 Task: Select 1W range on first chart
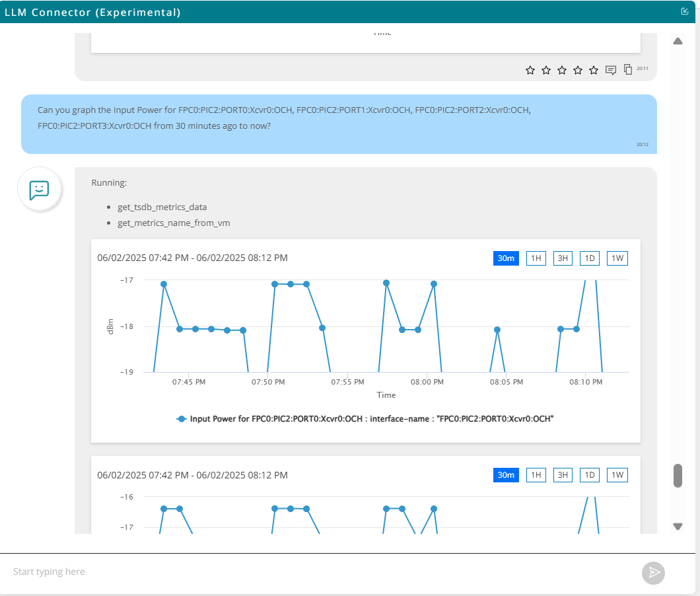tap(617, 258)
